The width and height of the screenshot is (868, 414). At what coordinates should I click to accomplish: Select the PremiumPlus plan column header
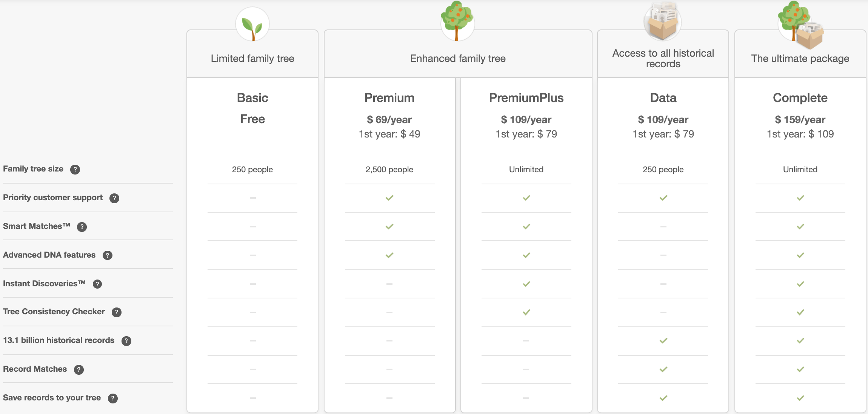click(526, 98)
